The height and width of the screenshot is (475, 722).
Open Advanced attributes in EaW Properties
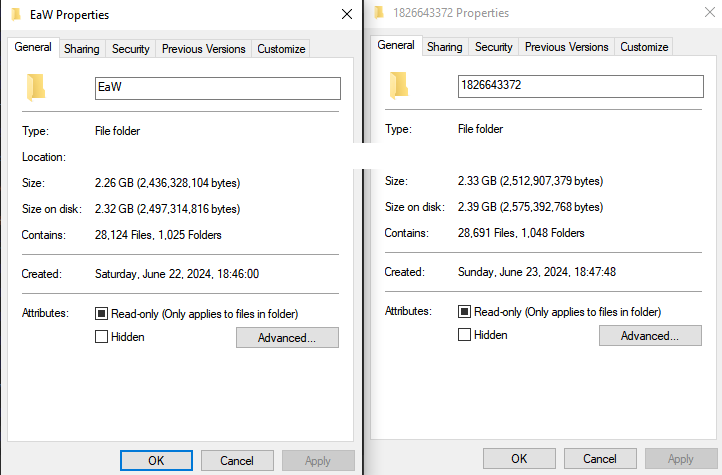pyautogui.click(x=287, y=337)
